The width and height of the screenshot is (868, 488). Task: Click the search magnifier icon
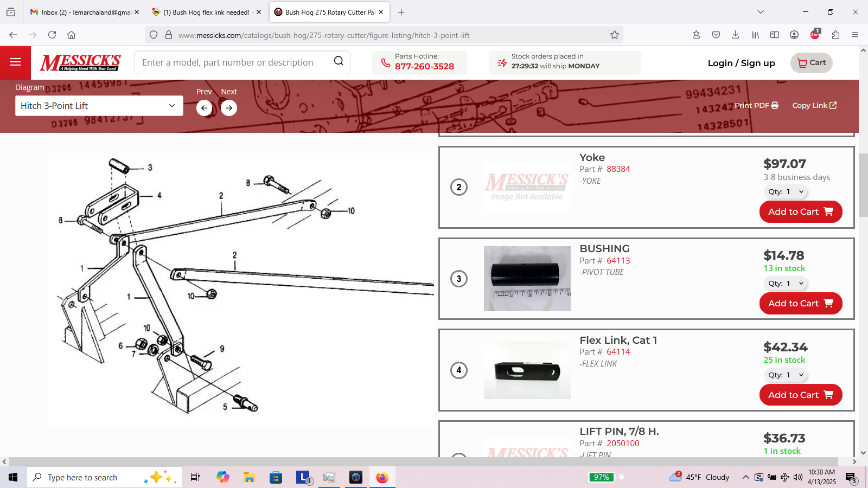coord(339,61)
